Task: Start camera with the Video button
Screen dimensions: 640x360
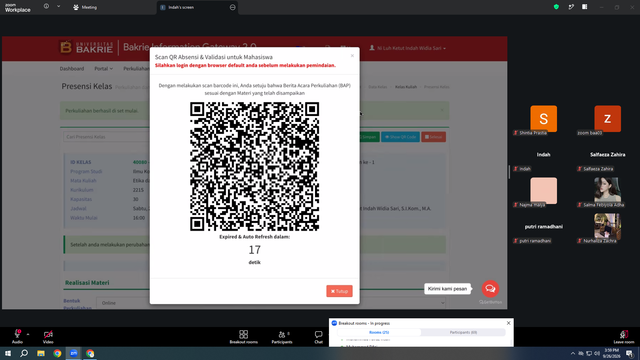Action: click(48, 336)
